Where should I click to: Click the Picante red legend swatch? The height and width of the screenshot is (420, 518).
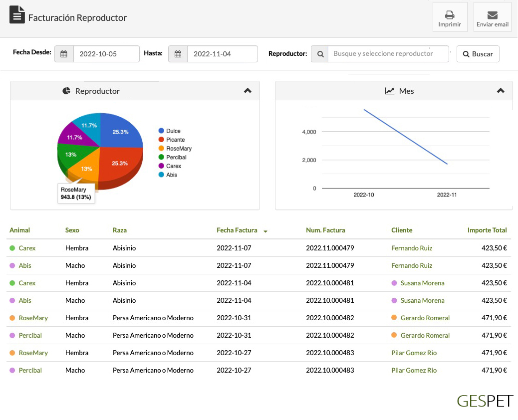point(161,140)
